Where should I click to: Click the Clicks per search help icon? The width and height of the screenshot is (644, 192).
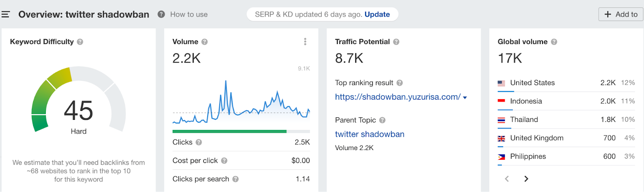pyautogui.click(x=235, y=179)
